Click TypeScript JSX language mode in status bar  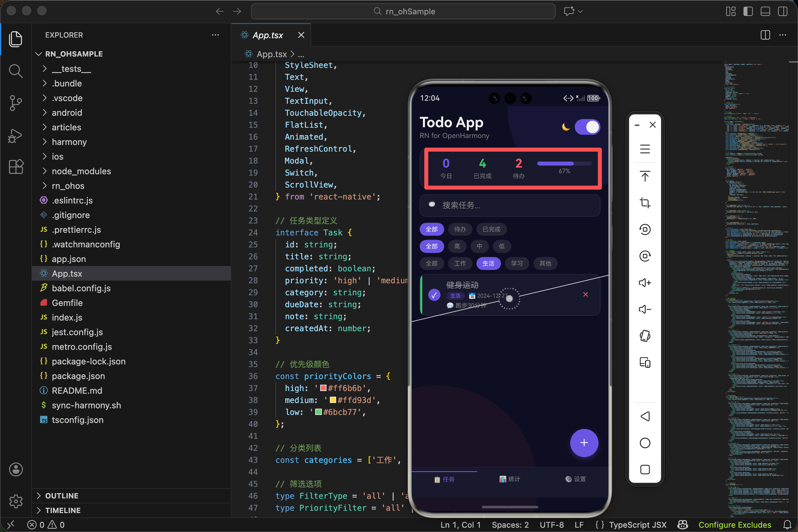637,525
